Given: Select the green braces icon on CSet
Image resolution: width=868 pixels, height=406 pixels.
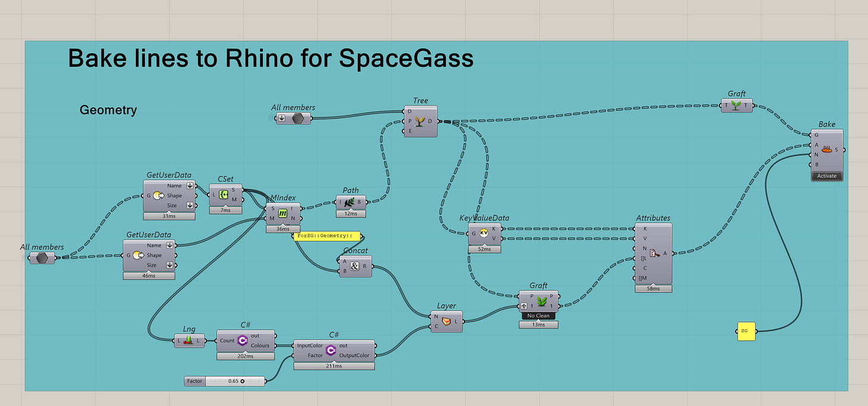Looking at the screenshot, I should click(x=224, y=194).
